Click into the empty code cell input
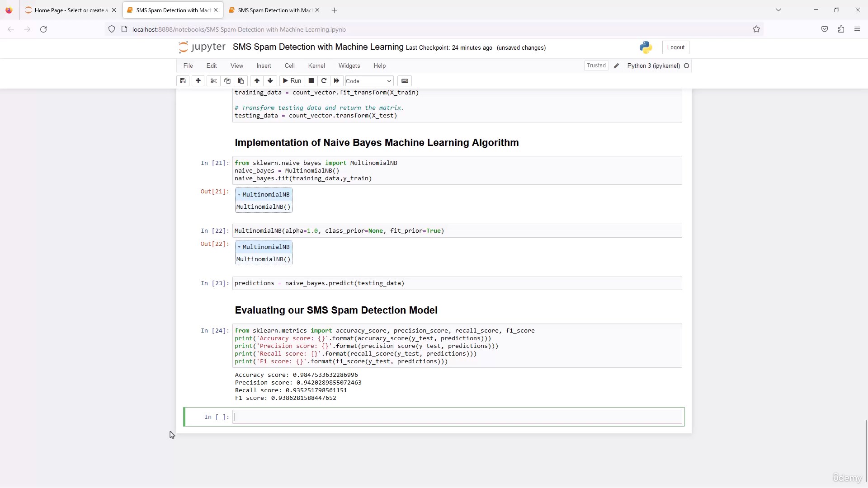 (x=457, y=417)
